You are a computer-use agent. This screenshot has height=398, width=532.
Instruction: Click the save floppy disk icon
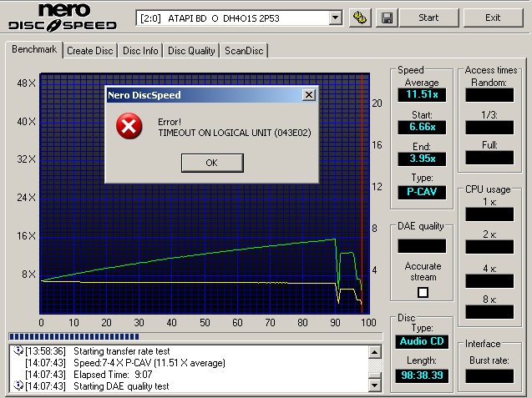386,18
